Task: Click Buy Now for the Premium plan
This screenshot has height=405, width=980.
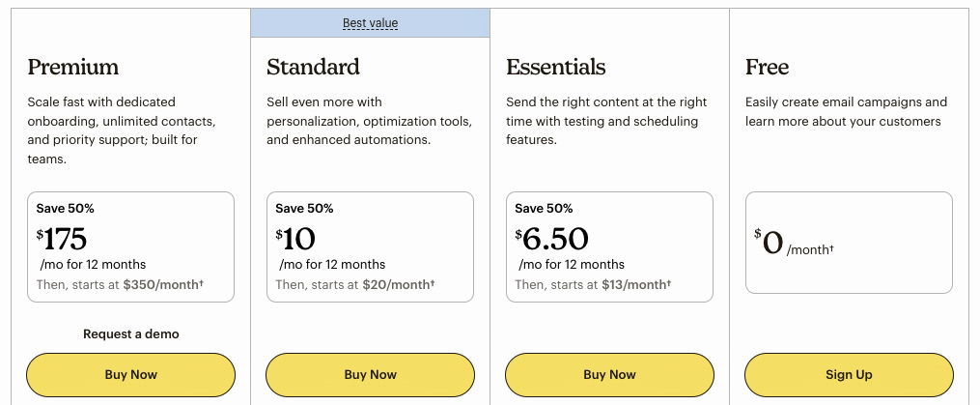Action: [130, 375]
